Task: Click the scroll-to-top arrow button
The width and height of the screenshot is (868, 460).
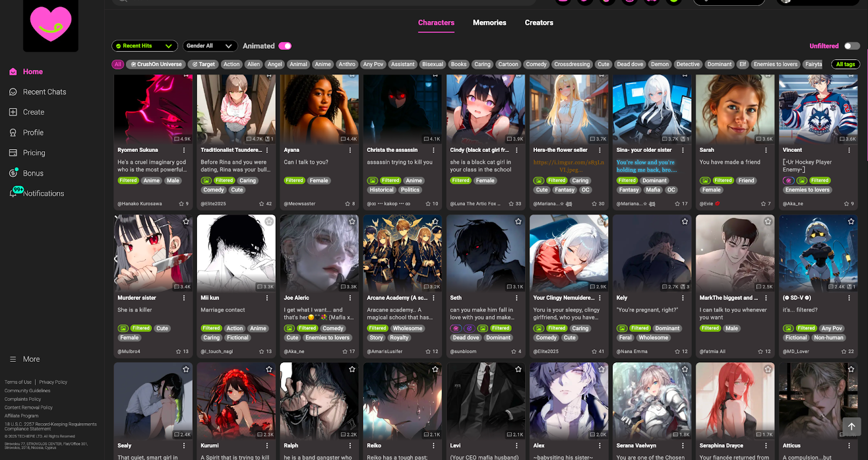Action: pos(851,426)
